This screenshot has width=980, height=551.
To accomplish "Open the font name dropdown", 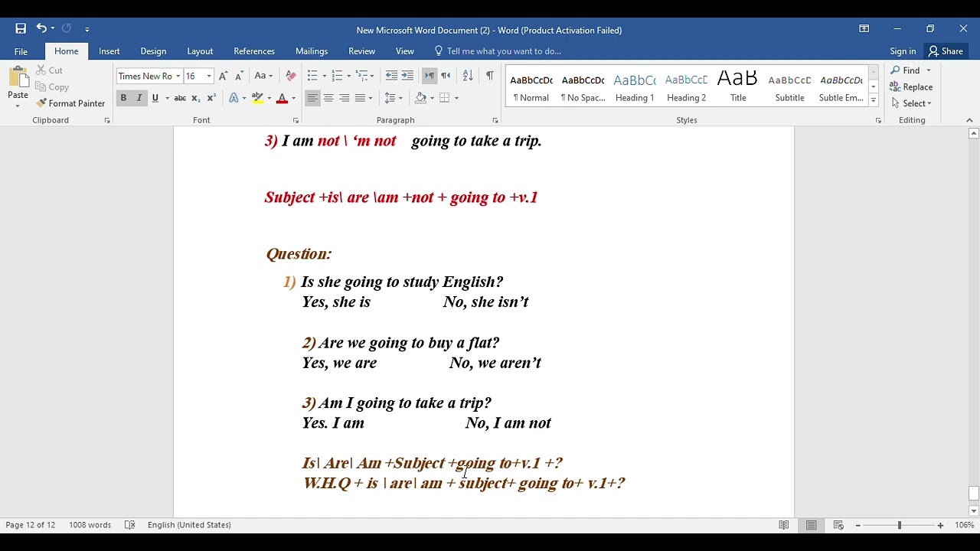I will click(x=178, y=77).
